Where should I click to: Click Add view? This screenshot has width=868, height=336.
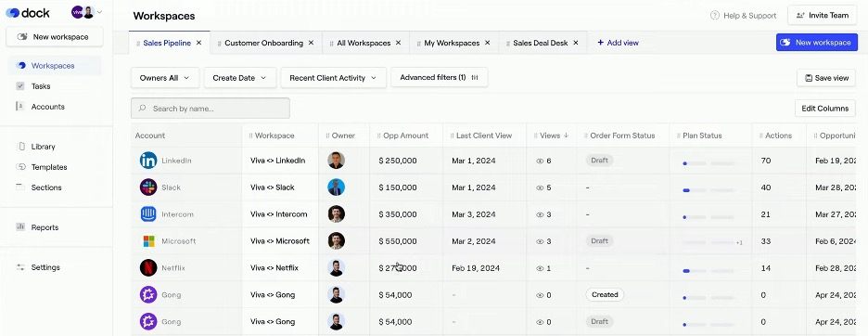pos(618,43)
